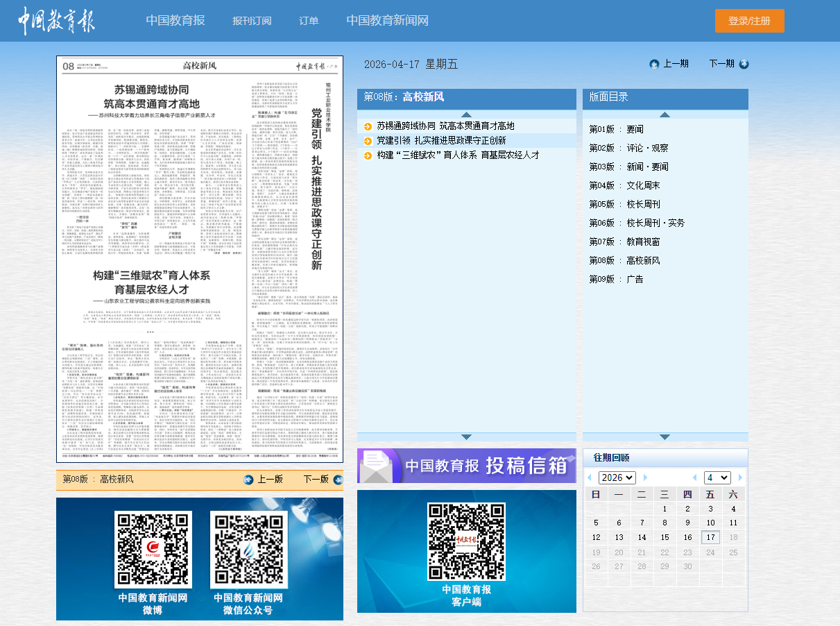Select 第04版：文化周末 in directory
Image resolution: width=840 pixels, height=626 pixels.
tap(625, 185)
